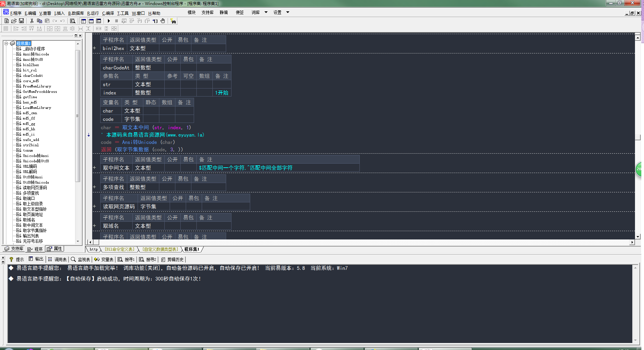The image size is (644, 350).
Task: Expand the bin12hex subroutine with plus sign
Action: coord(95,48)
